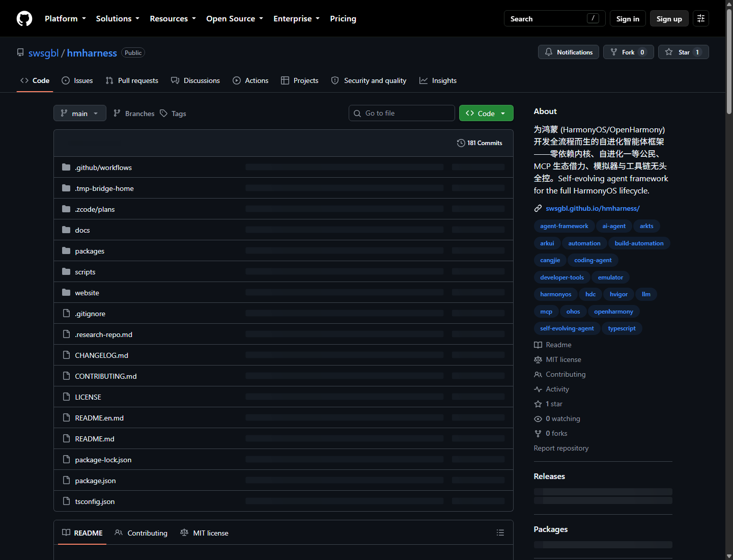Click the Sign up button
This screenshot has width=733, height=560.
coord(669,18)
